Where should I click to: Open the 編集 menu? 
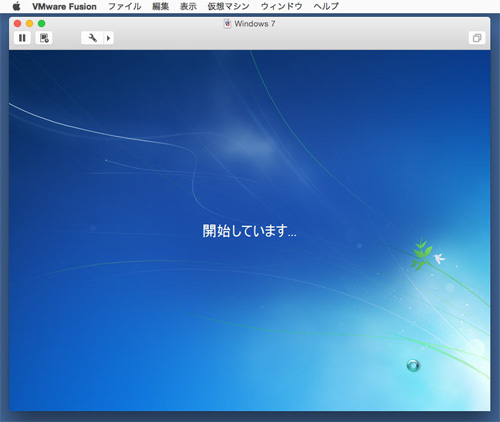[160, 7]
